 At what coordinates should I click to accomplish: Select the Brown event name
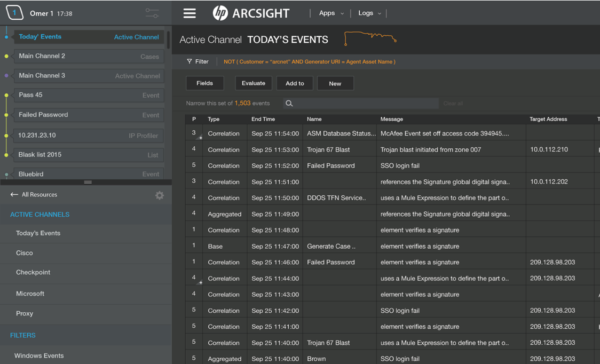pyautogui.click(x=316, y=359)
